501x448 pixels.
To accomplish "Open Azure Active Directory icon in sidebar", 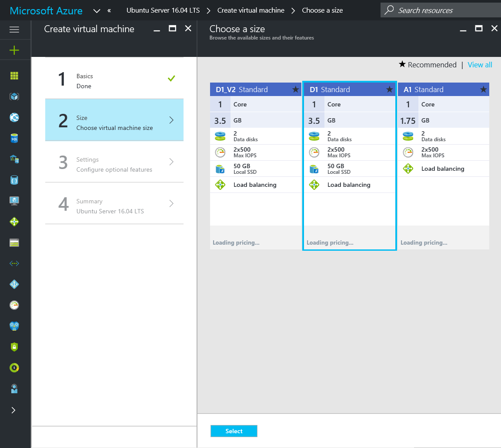I will (x=14, y=284).
